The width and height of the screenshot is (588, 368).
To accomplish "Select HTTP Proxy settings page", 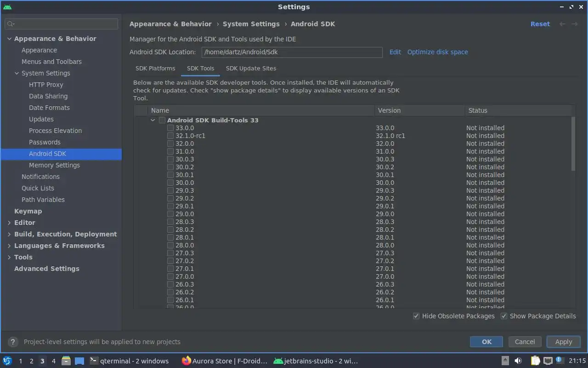I will click(46, 85).
